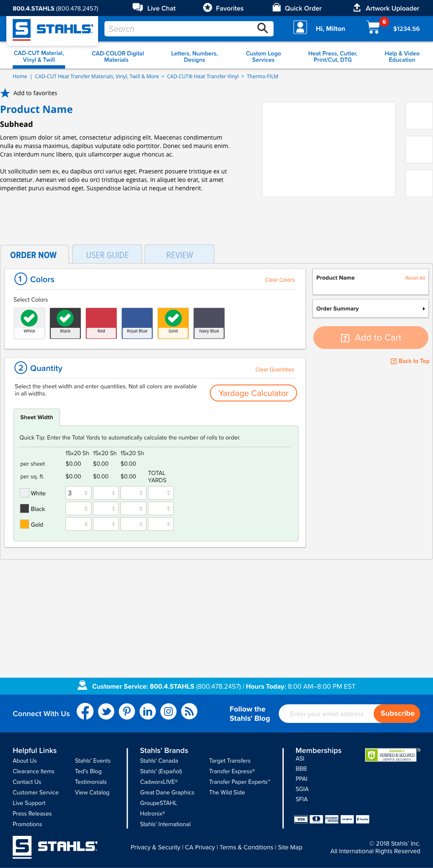
Task: Switch to the User Guide tab
Action: [107, 255]
